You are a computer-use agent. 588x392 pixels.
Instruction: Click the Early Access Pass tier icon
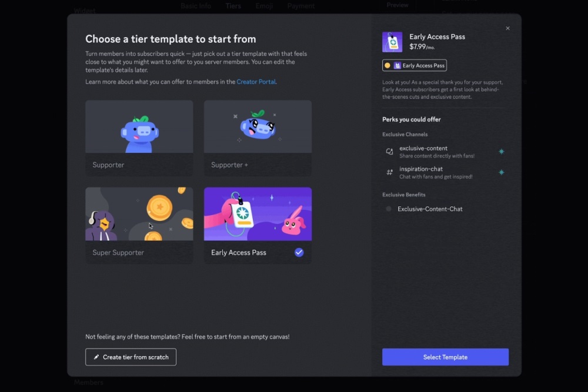[x=392, y=42]
